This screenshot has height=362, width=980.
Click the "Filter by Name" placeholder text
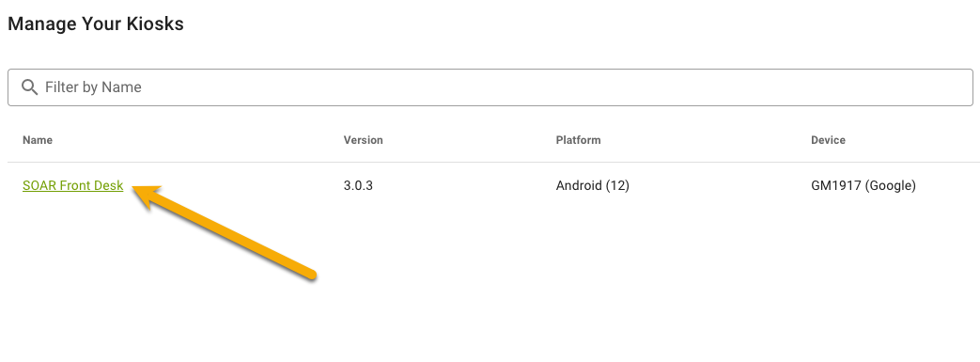point(93,87)
